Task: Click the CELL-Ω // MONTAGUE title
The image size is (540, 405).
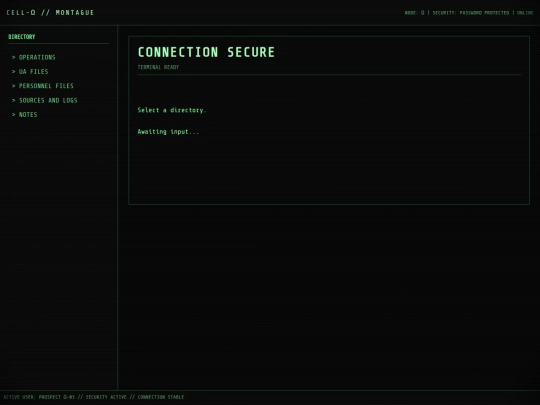Action: pos(50,13)
